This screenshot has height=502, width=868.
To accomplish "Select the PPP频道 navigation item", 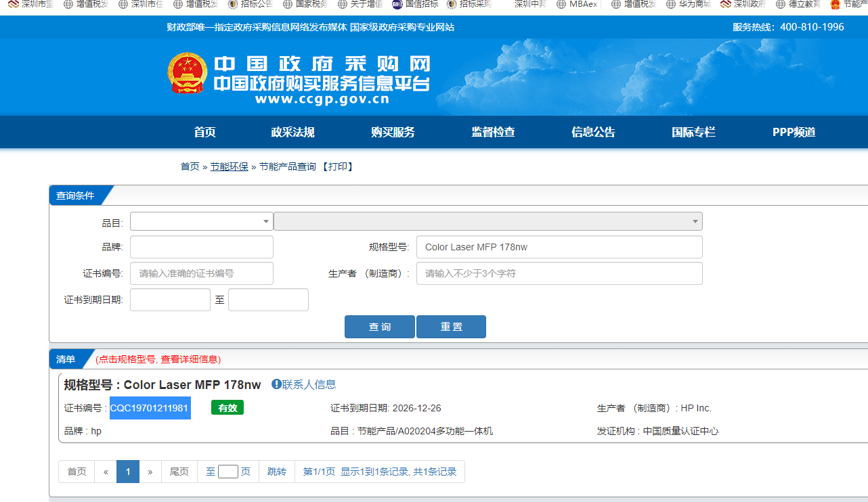I will (x=794, y=133).
